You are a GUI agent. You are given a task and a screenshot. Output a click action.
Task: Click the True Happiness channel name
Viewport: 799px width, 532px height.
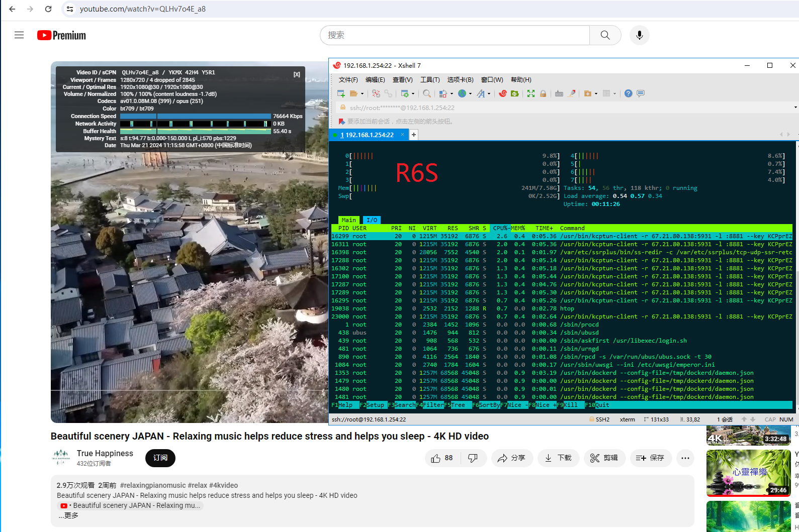coord(105,454)
